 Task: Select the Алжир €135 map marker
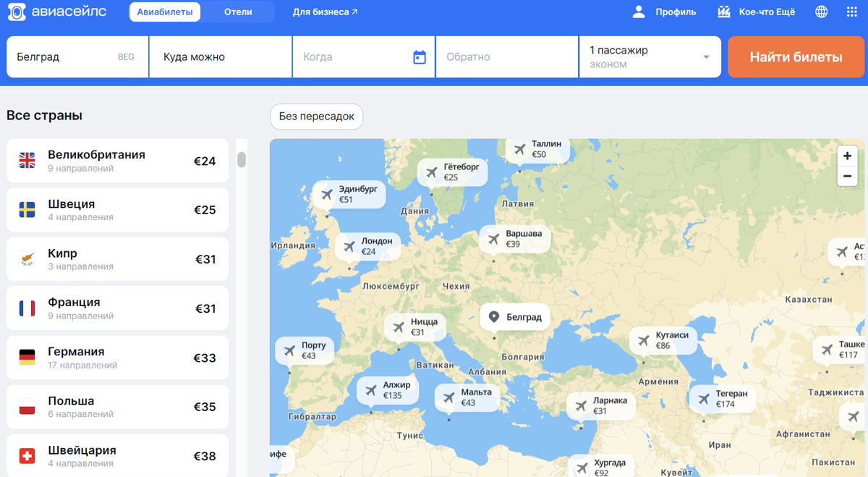click(x=387, y=390)
